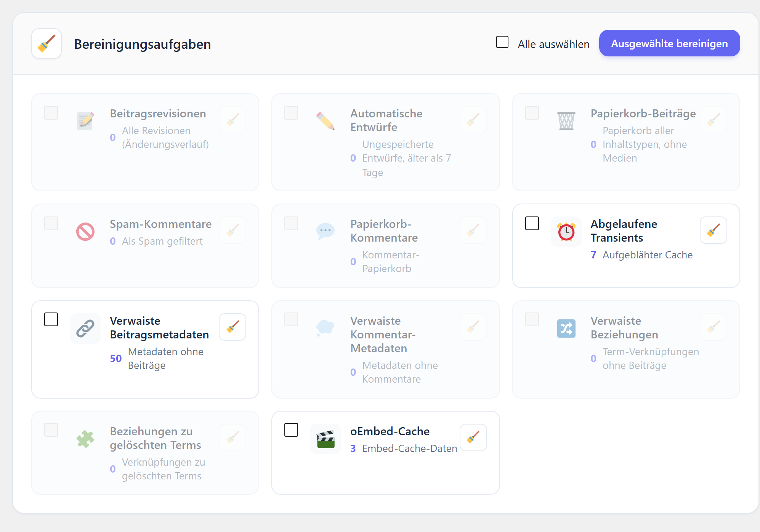Click the chain link icon of Verwaiste Beitragsmetadaten

pyautogui.click(x=85, y=328)
